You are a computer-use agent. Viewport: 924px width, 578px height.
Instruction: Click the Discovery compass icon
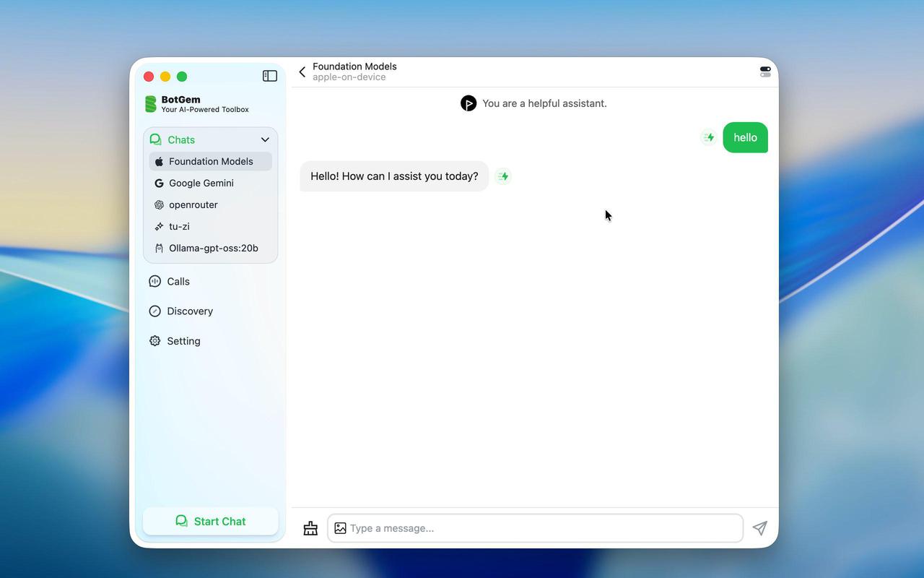pos(154,311)
